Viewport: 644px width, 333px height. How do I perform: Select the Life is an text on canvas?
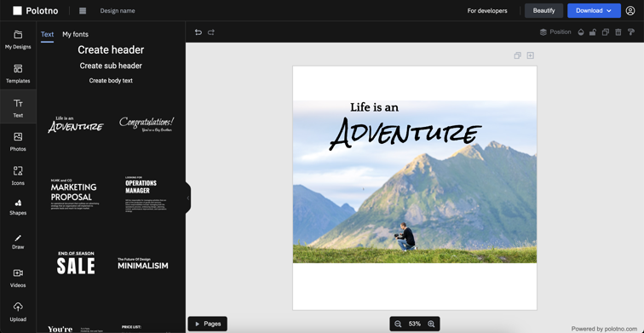374,107
